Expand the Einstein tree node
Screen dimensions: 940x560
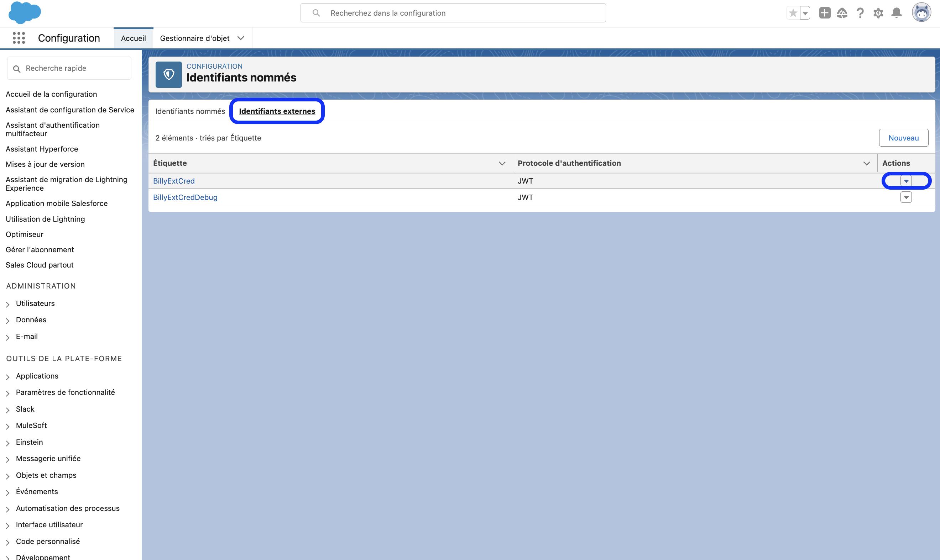click(7, 443)
